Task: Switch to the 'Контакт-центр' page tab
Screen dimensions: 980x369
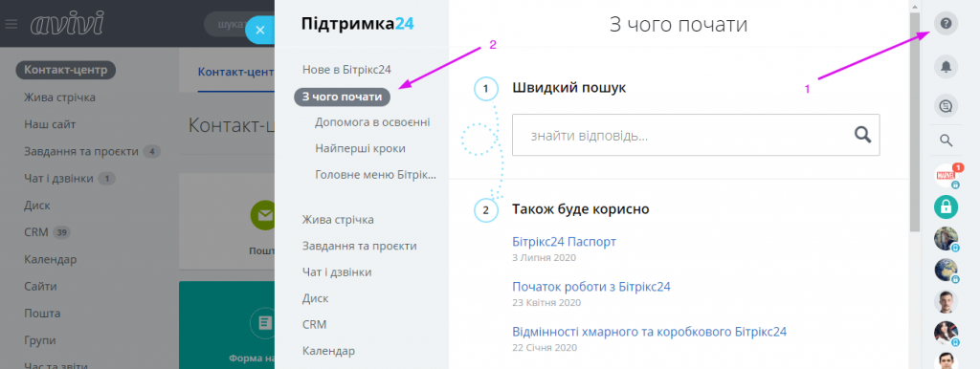Action: [235, 72]
